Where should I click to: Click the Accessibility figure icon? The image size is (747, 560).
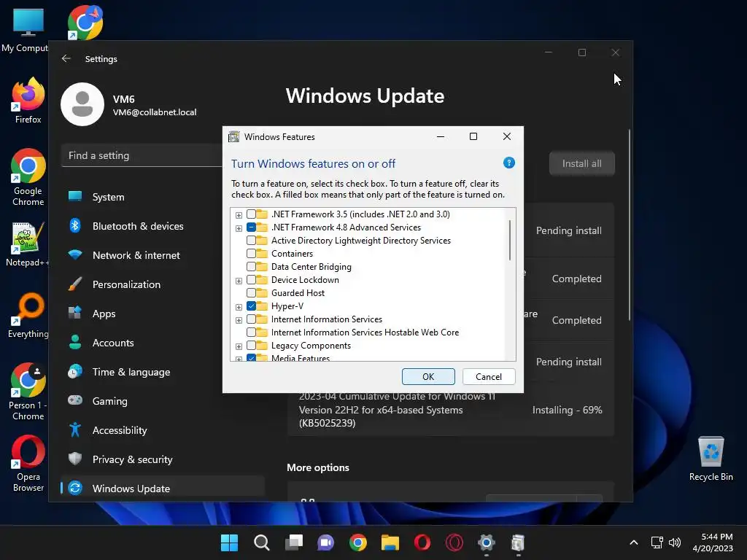point(75,429)
